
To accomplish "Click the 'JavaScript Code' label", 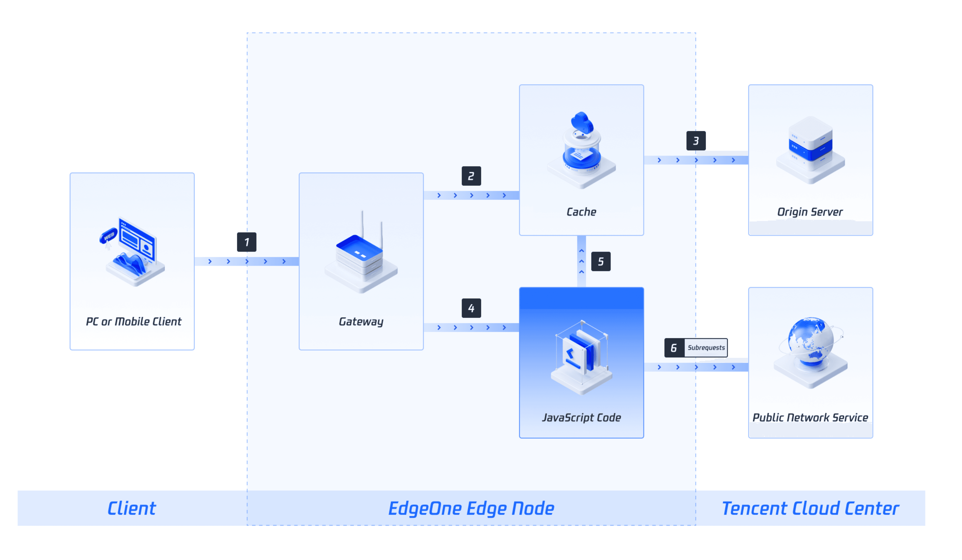I will [581, 418].
